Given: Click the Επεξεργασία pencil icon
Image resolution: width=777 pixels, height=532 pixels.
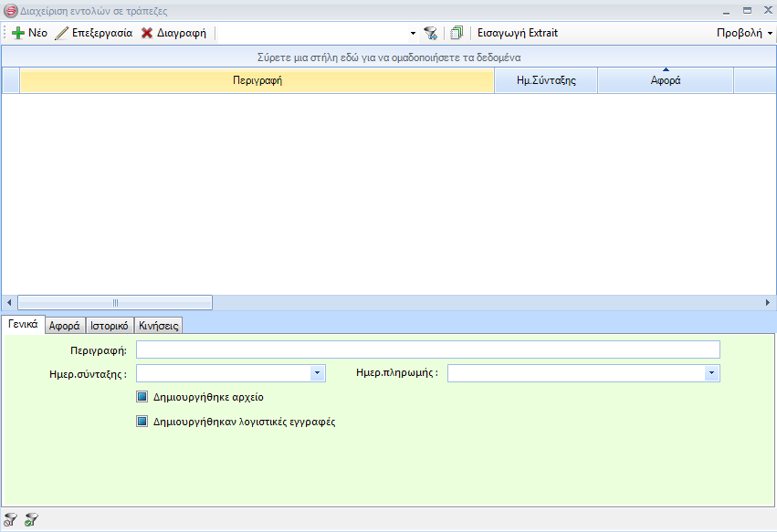Looking at the screenshot, I should click(x=62, y=33).
